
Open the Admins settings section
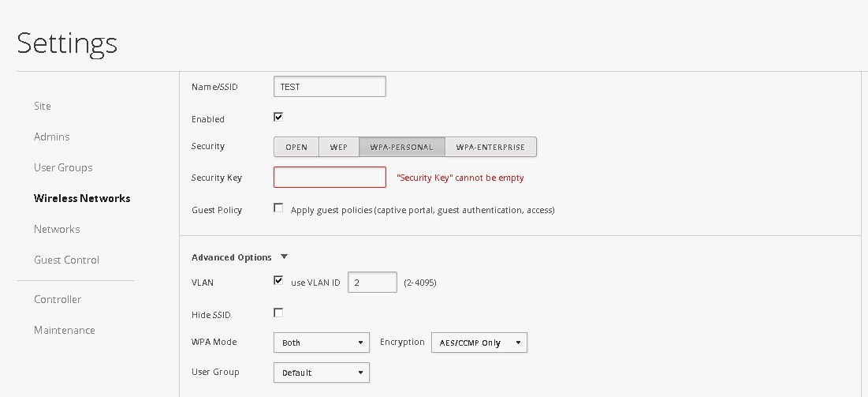click(x=51, y=137)
